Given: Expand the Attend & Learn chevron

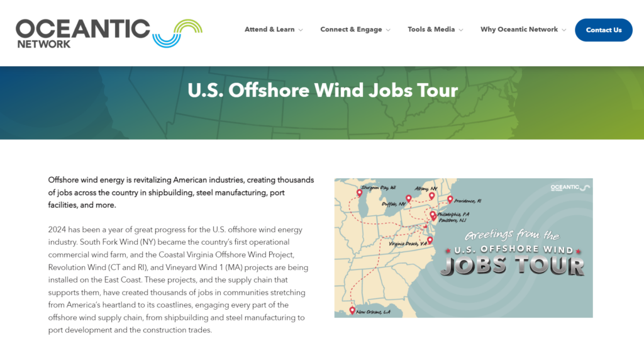Looking at the screenshot, I should coord(301,30).
